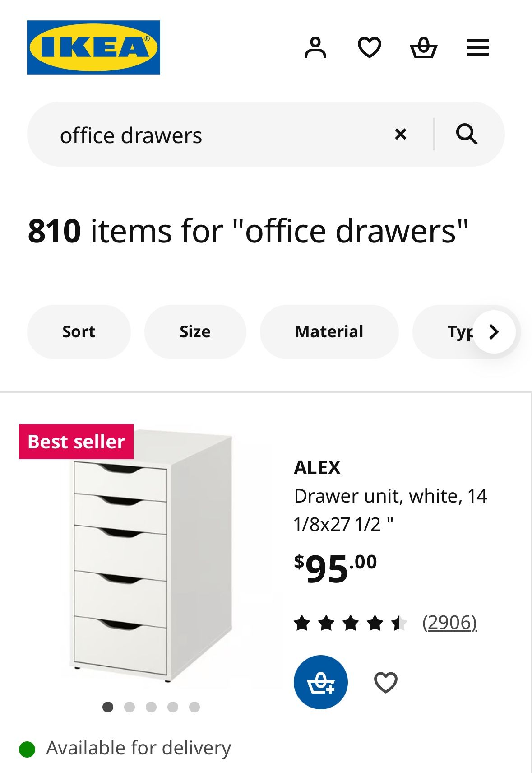Open the account profile icon

(x=315, y=48)
